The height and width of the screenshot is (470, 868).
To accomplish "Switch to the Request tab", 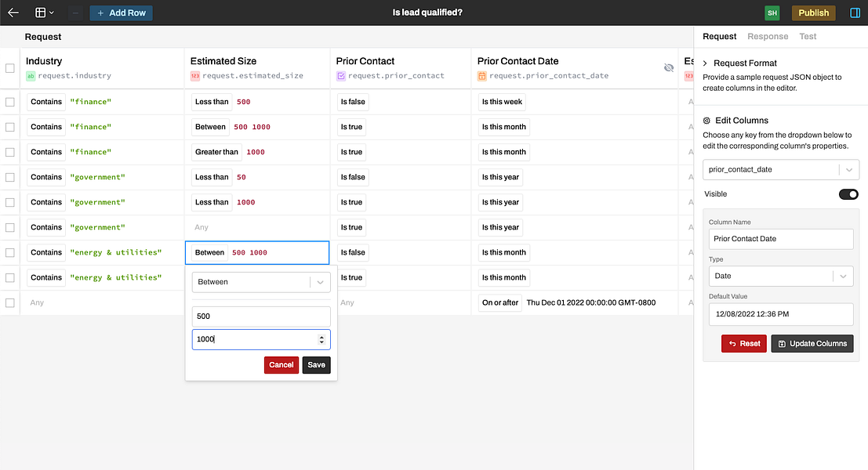I will click(x=719, y=37).
